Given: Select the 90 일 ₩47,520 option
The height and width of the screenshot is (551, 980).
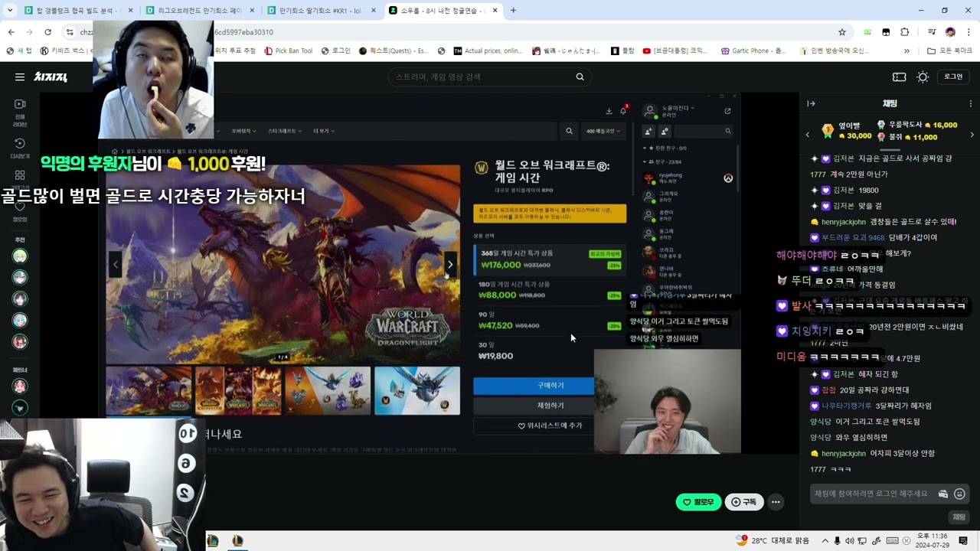Looking at the screenshot, I should click(550, 321).
